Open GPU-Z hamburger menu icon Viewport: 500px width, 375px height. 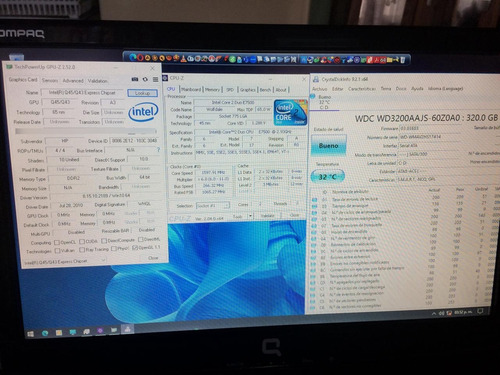pyautogui.click(x=155, y=79)
